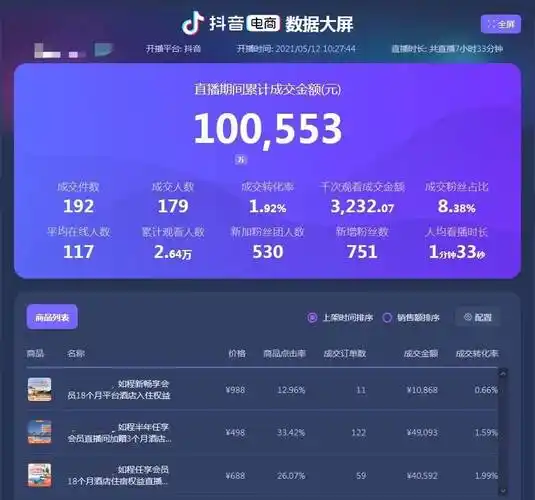Click 新增粉丝数 value 751
The height and width of the screenshot is (500, 535).
362,252
